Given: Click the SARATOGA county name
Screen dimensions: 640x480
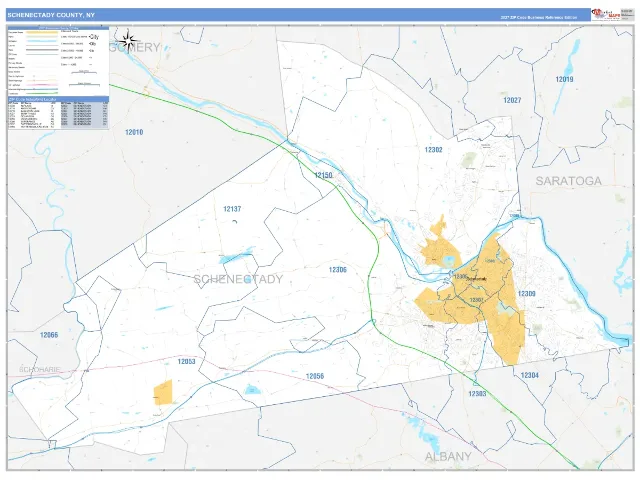Looking at the screenshot, I should pyautogui.click(x=568, y=181).
